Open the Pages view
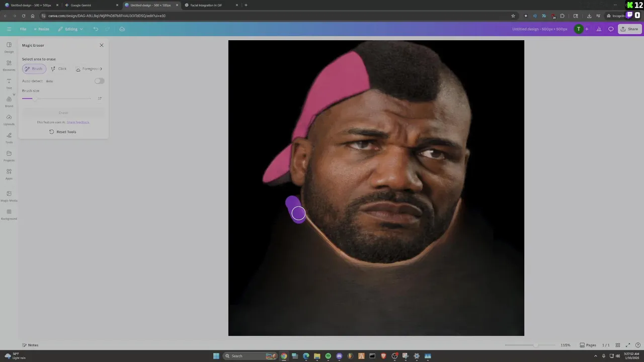This screenshot has height=362, width=644. [588, 345]
